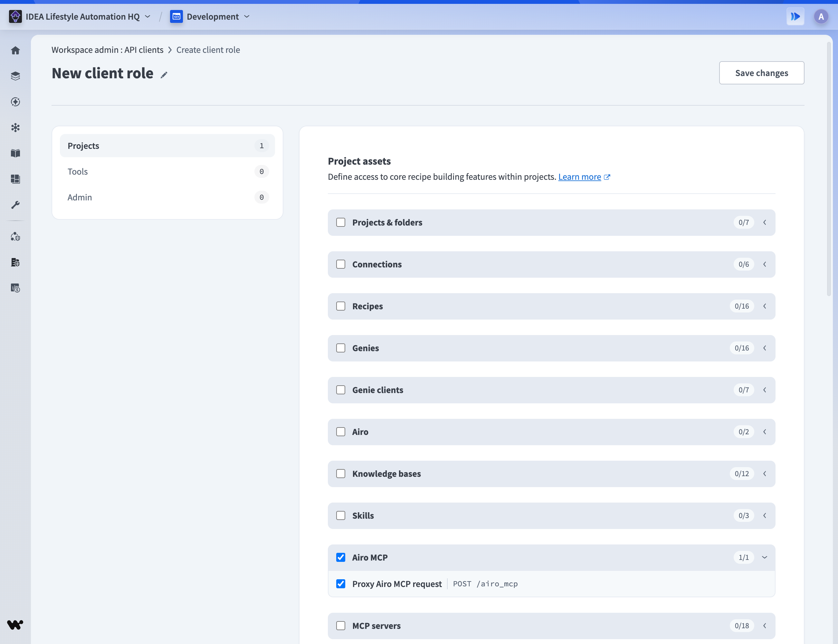
Task: Open the Learn more link
Action: [x=579, y=177]
